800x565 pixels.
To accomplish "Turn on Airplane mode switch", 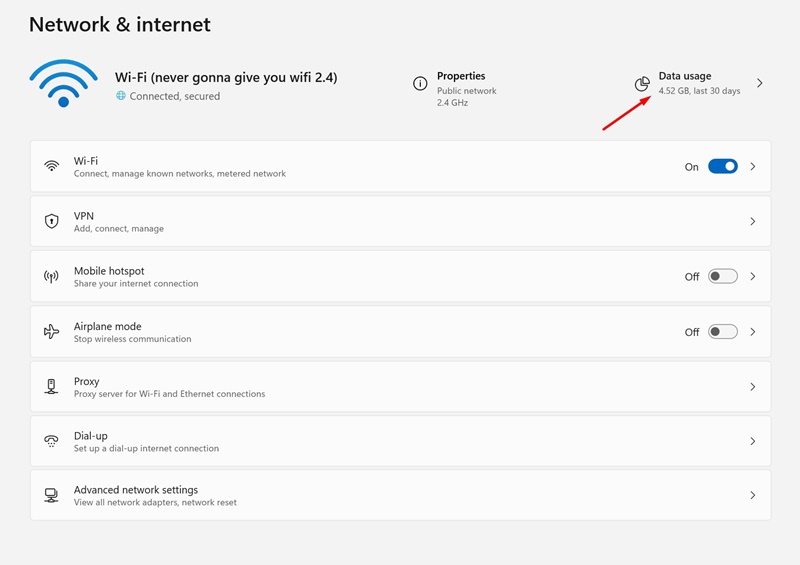I will [x=722, y=331].
